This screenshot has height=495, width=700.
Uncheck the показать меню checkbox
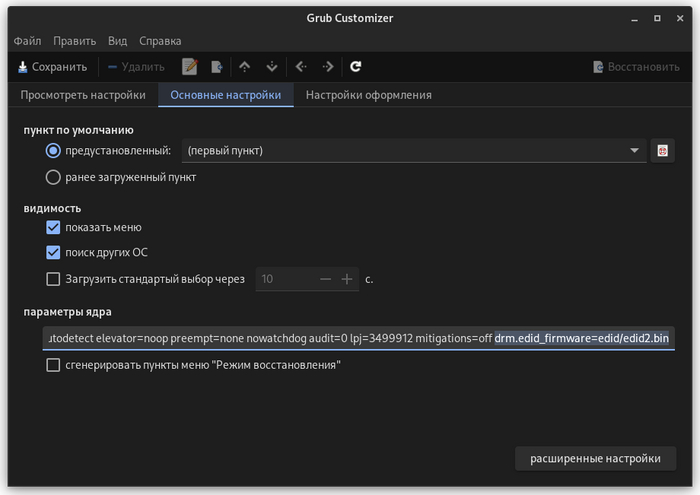coord(54,227)
